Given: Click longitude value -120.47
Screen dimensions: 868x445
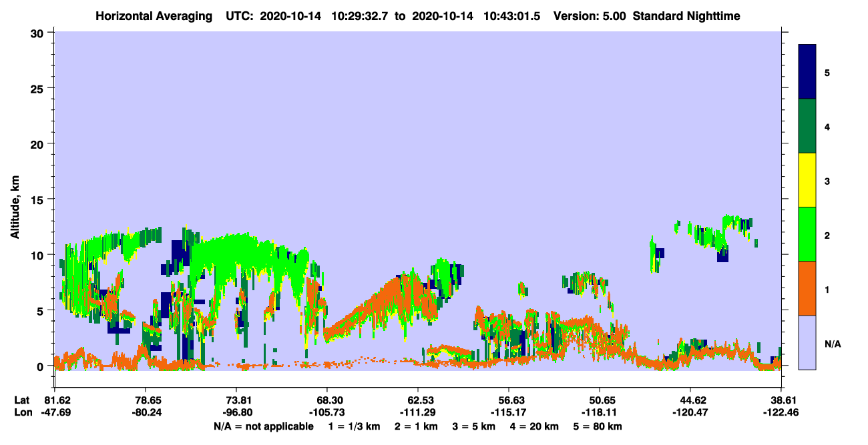Looking at the screenshot, I should pyautogui.click(x=690, y=413).
